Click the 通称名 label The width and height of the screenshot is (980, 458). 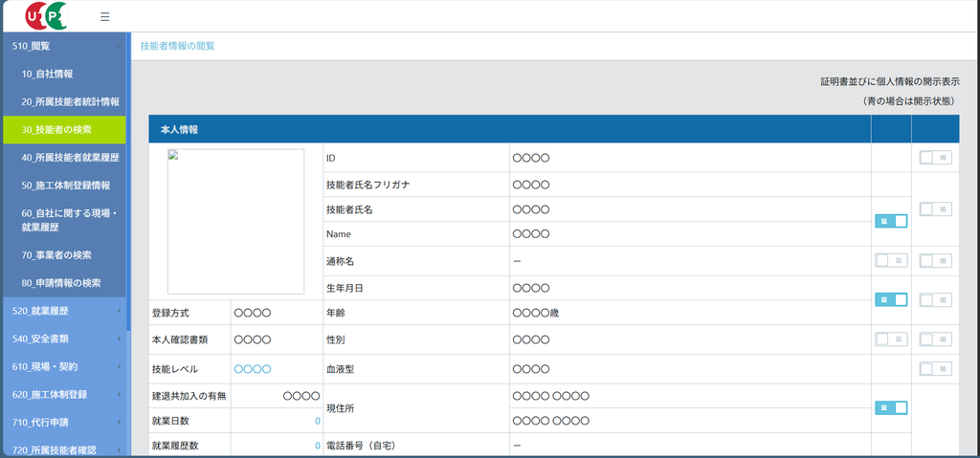340,261
